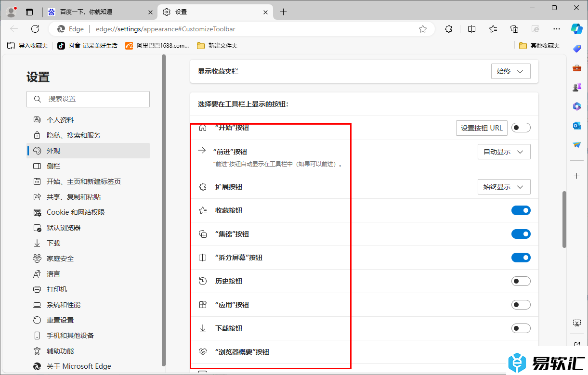Open 个人资料 settings section
The width and height of the screenshot is (588, 375).
[88, 120]
